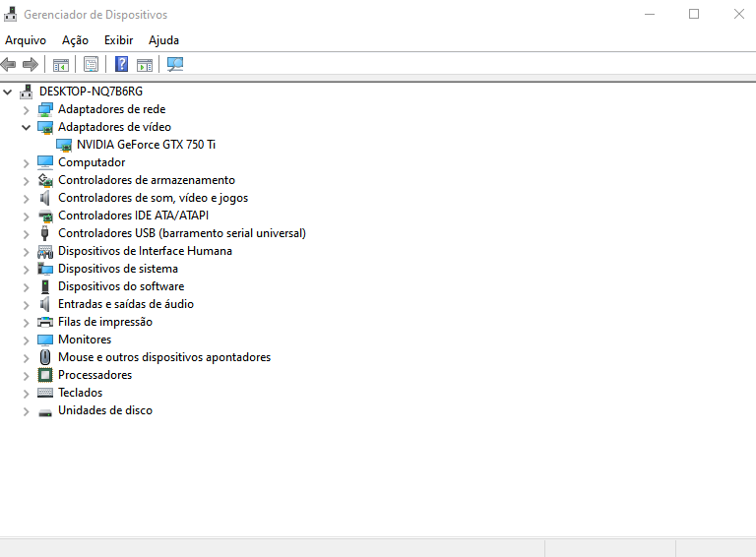Viewport: 756px width, 557px height.
Task: Expand the Dispositivos do software node
Action: 26,287
